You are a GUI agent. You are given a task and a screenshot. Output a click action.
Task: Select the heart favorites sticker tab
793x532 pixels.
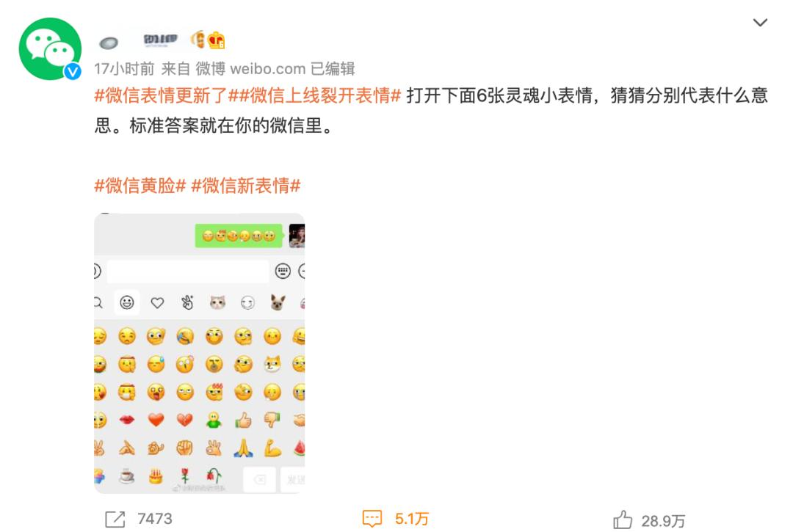[x=157, y=302]
